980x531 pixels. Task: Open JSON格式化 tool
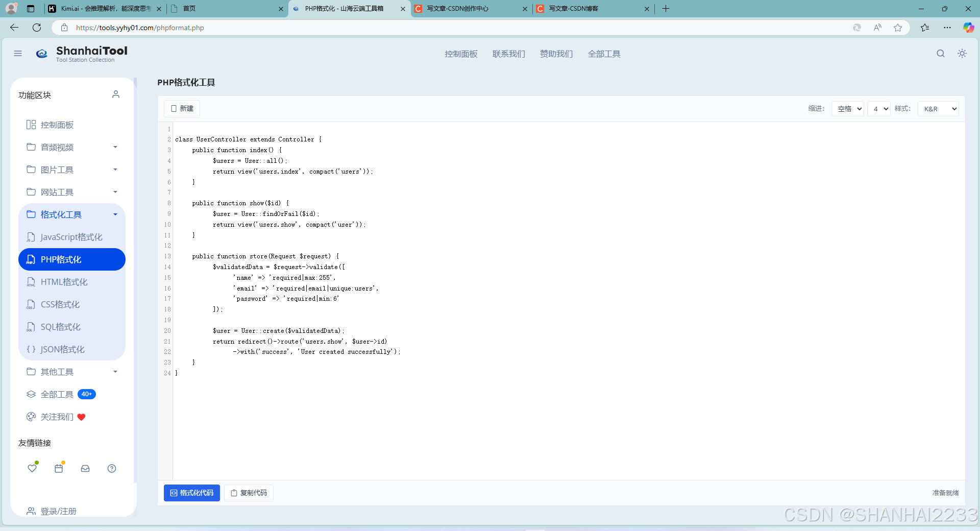[x=71, y=349]
